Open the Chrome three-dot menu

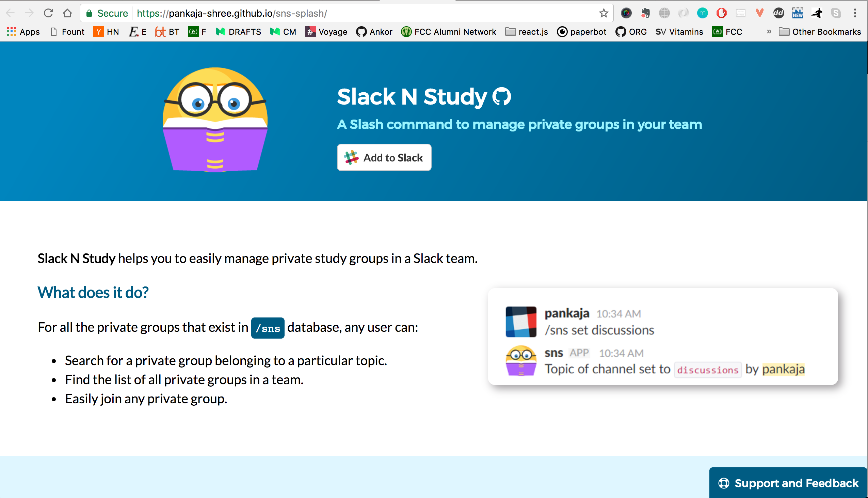855,13
